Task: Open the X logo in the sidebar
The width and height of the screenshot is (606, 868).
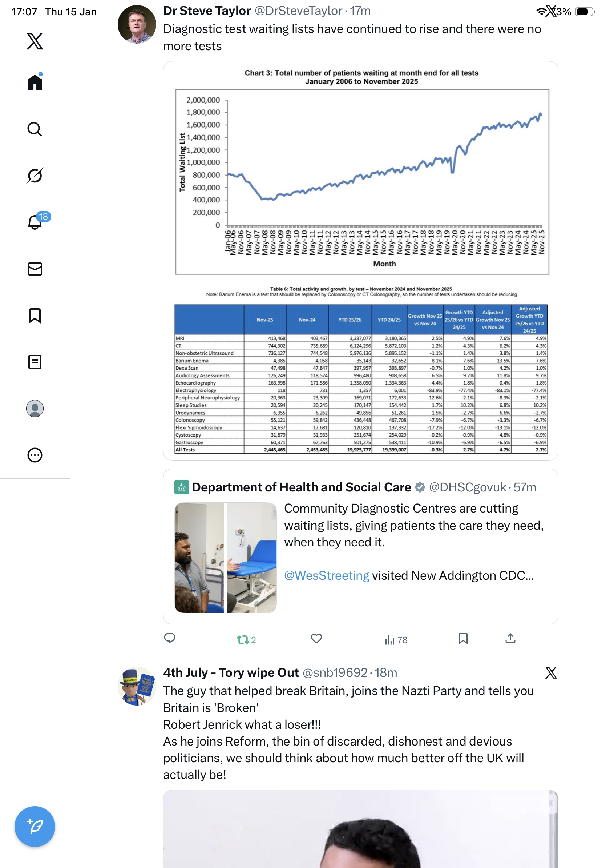Action: 35,41
